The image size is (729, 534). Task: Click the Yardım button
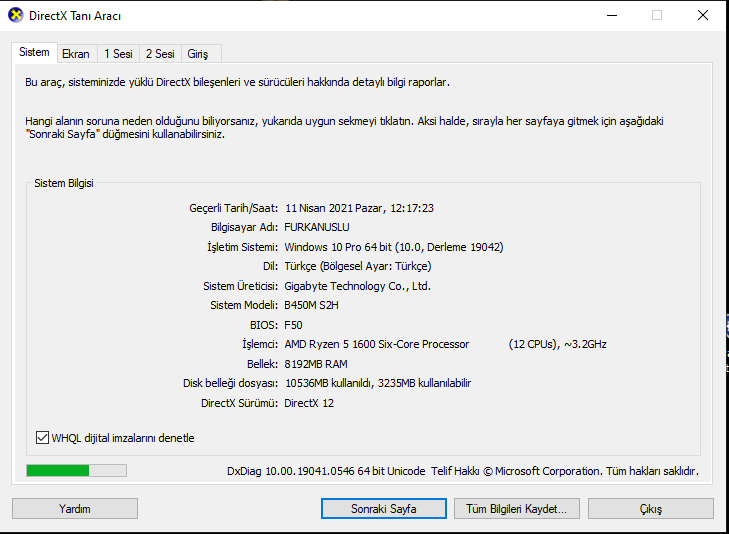[x=75, y=509]
